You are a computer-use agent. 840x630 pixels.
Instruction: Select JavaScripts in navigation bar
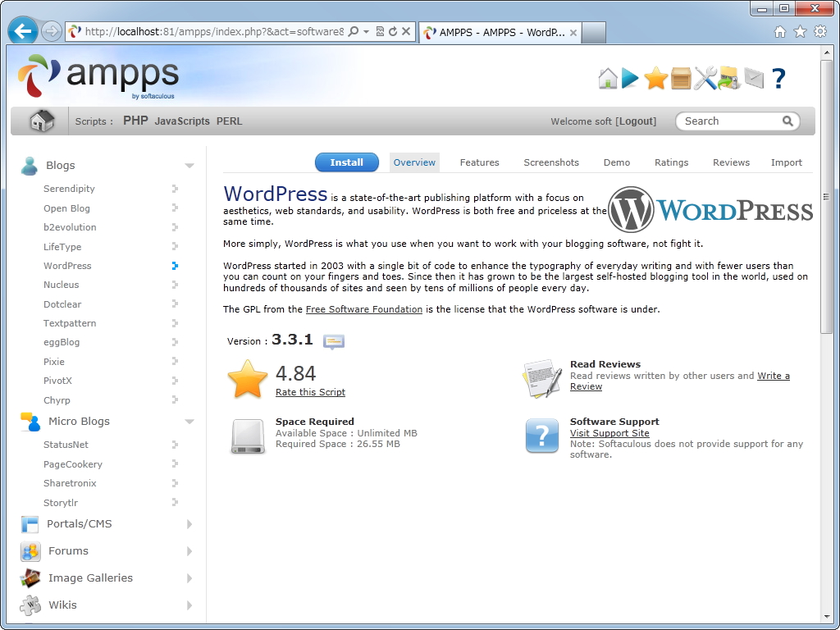pyautogui.click(x=182, y=121)
